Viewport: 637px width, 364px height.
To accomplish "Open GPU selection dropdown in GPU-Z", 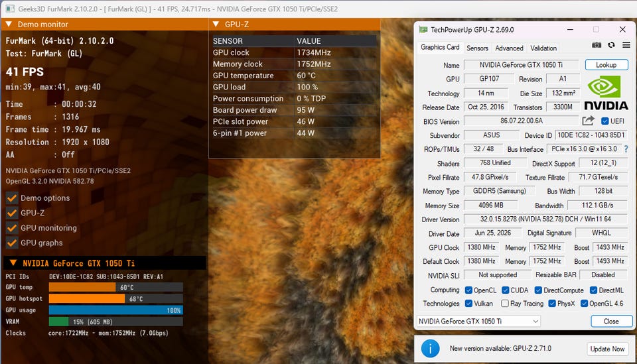I will [478, 321].
